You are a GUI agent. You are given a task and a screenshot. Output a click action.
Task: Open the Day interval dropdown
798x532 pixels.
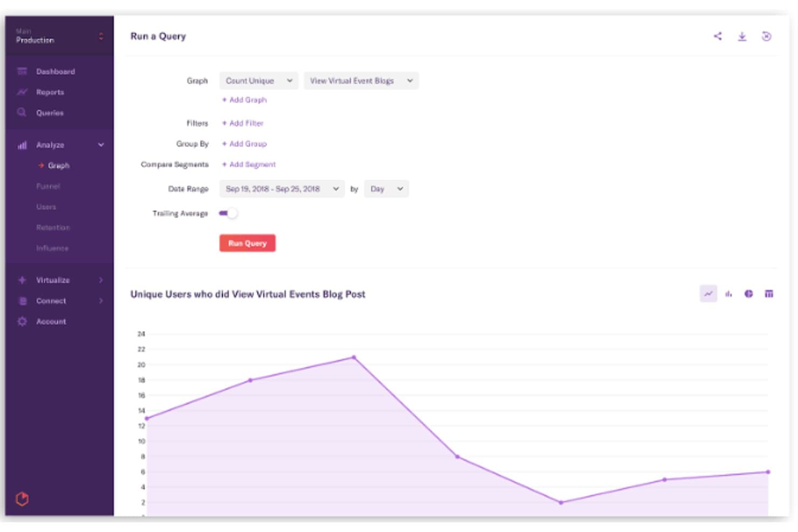387,189
